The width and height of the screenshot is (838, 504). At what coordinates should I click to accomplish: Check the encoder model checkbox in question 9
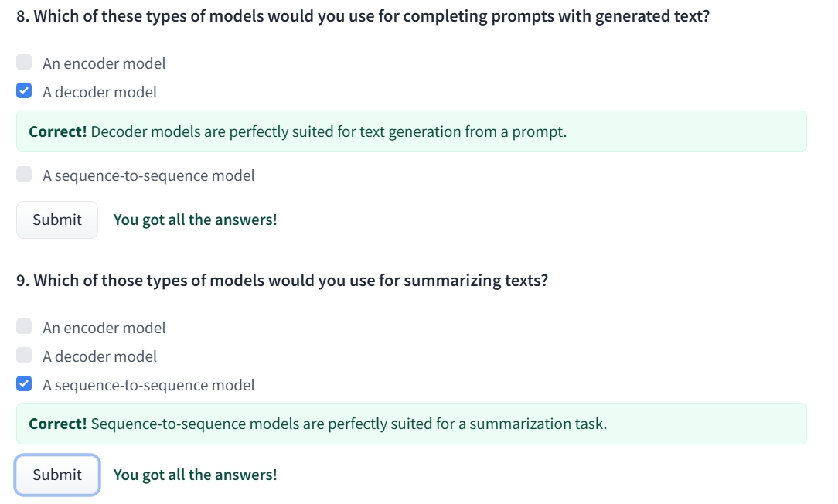point(25,327)
